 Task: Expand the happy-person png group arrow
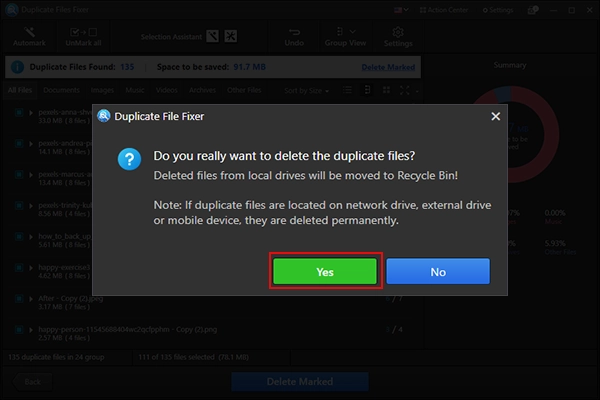(31, 330)
